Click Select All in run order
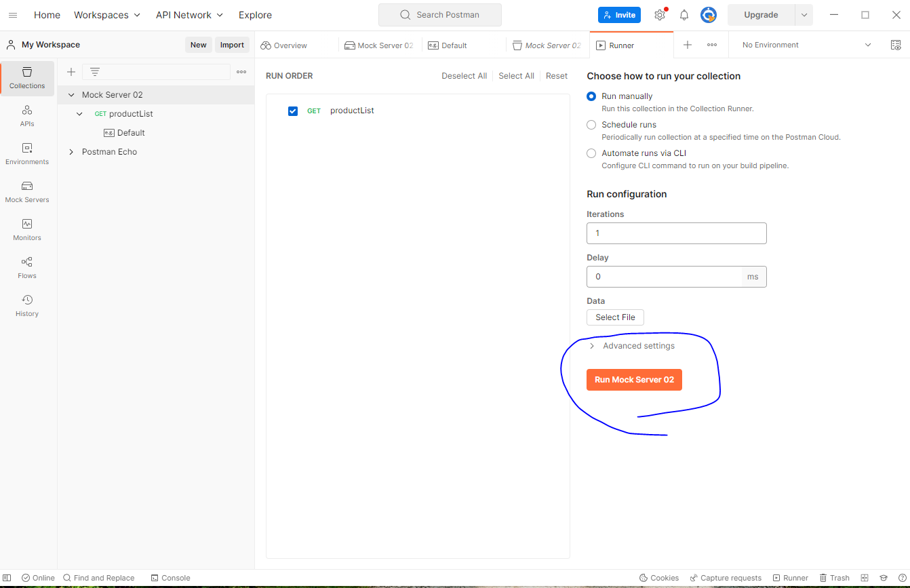Viewport: 910px width, 588px height. click(516, 76)
